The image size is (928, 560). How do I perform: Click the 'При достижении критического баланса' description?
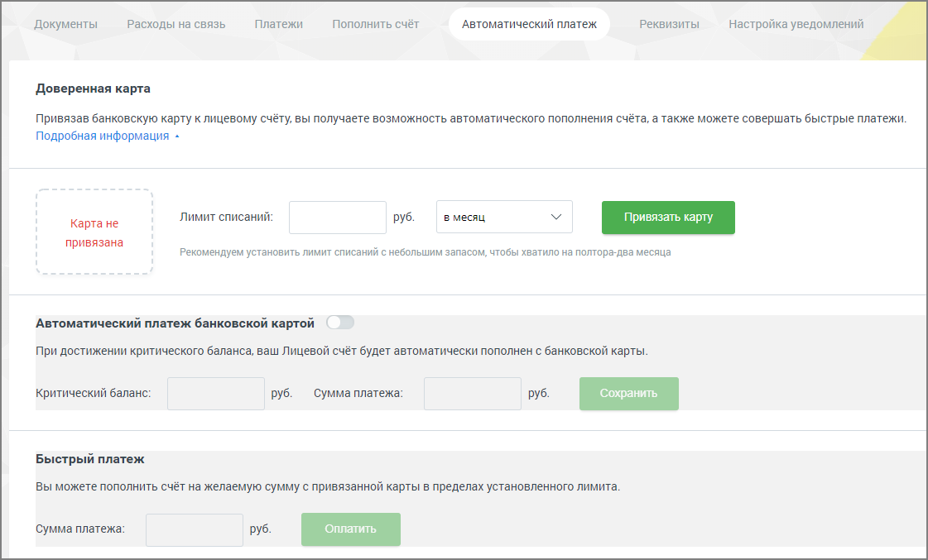[x=342, y=352]
